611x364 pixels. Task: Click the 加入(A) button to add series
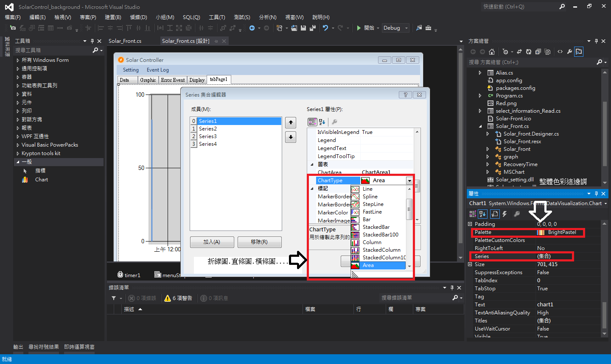tap(212, 242)
